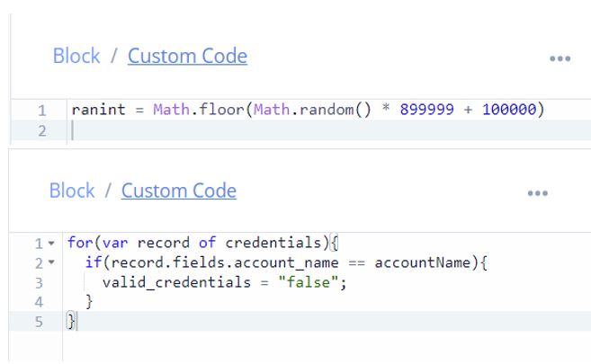Click the ranint assignment code line
Viewport: 591px width, 364px height.
point(306,111)
